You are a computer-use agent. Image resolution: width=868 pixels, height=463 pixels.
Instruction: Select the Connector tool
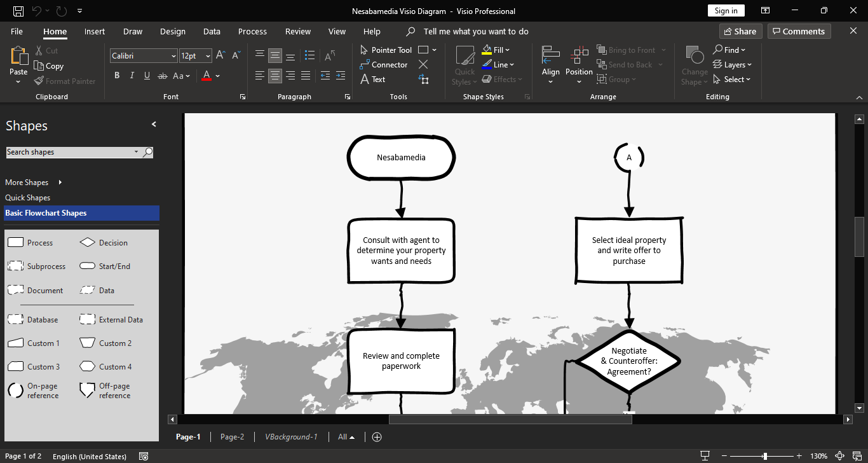tap(384, 65)
